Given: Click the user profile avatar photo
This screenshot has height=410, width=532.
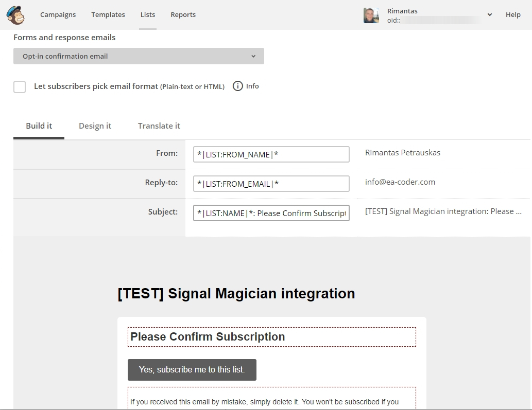Looking at the screenshot, I should 371,15.
